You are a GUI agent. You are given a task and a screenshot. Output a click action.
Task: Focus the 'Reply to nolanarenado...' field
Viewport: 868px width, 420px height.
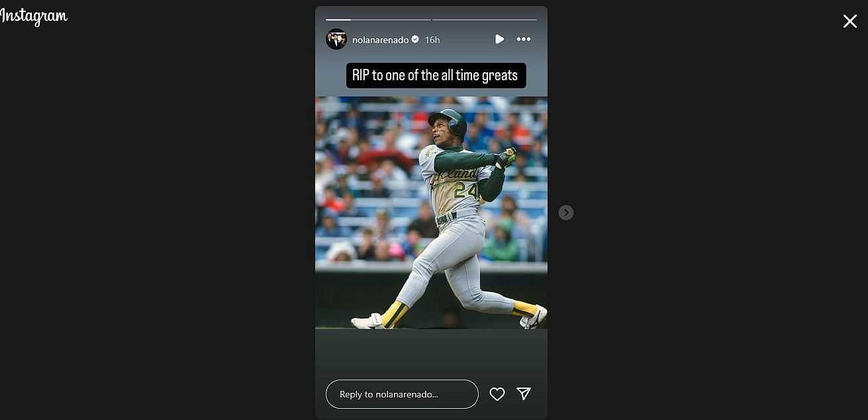402,394
